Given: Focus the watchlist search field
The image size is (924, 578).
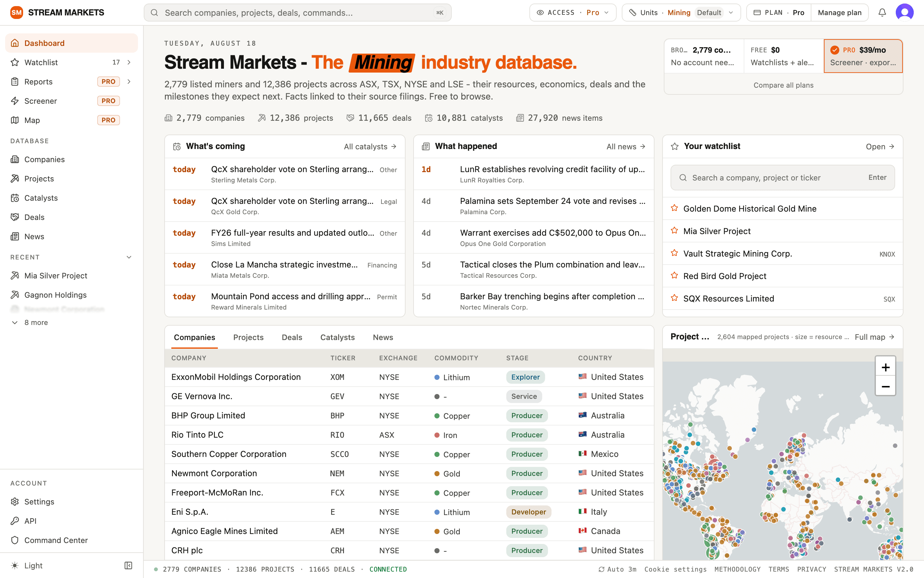Looking at the screenshot, I should coord(782,177).
